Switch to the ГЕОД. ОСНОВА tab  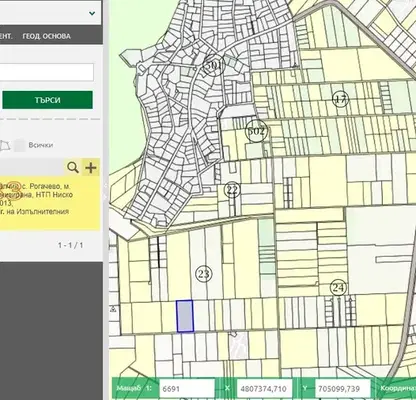tap(46, 36)
